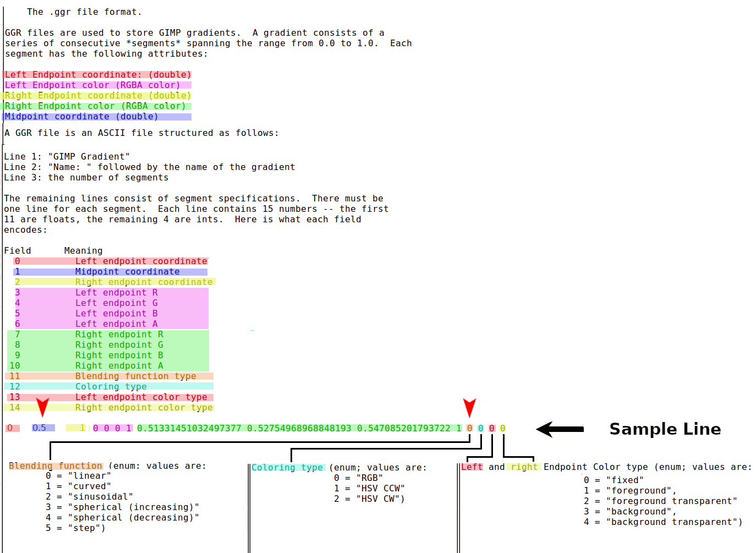Image resolution: width=756 pixels, height=553 pixels.
Task: Click the orange Blending function label
Action: tap(56, 466)
